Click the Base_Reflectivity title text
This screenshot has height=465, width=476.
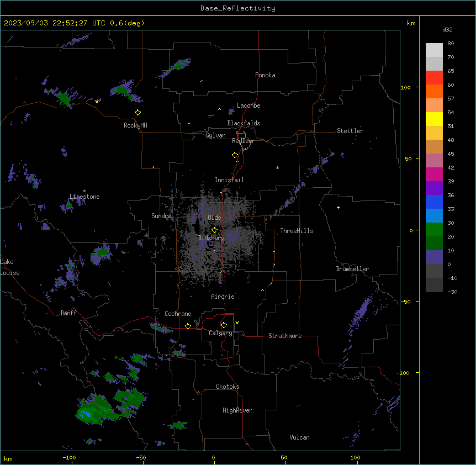point(238,8)
